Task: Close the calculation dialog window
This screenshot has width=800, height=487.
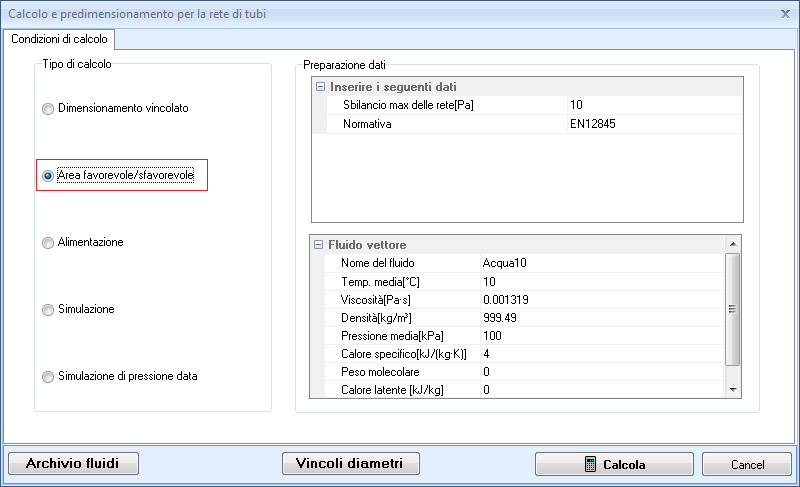Action: tap(783, 13)
